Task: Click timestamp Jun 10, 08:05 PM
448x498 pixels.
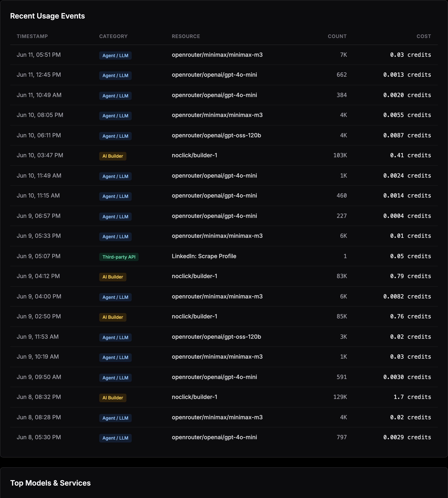Action: point(40,115)
